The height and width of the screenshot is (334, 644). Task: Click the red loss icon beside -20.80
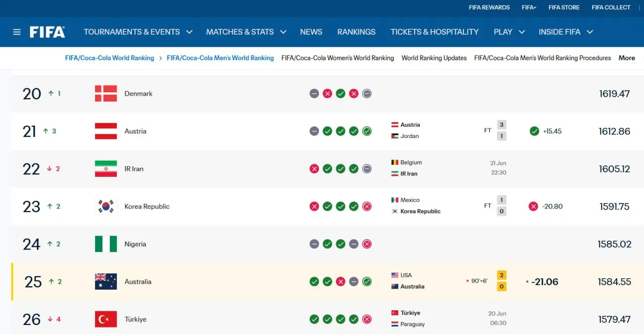[x=533, y=206]
